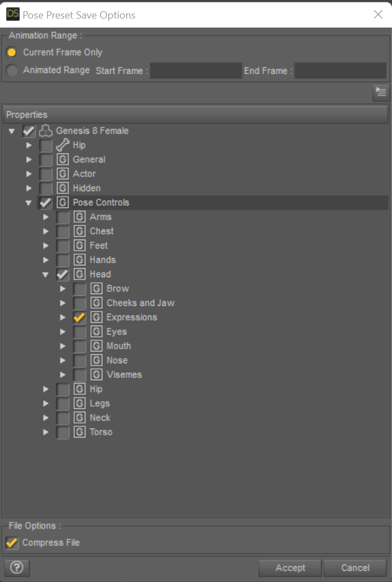Screen dimensions: 392x582
Task: Select the Neck tree row label
Action: (100, 418)
